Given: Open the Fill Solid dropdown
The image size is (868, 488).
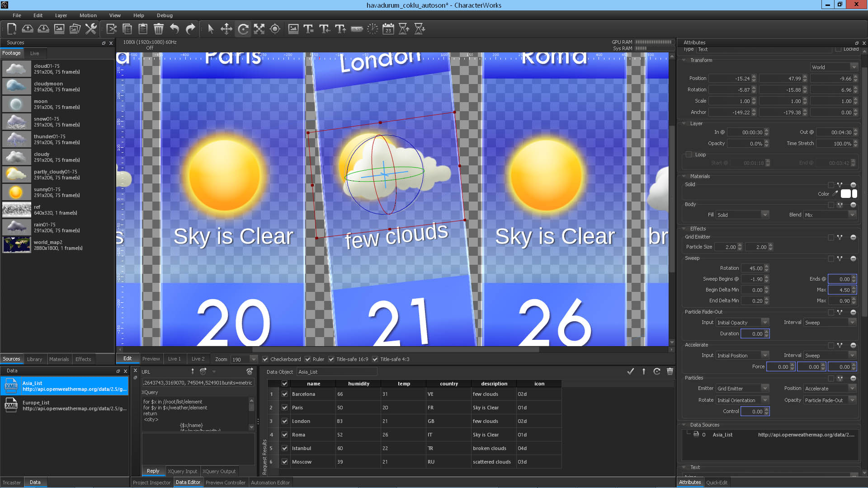Looking at the screenshot, I should click(x=742, y=215).
